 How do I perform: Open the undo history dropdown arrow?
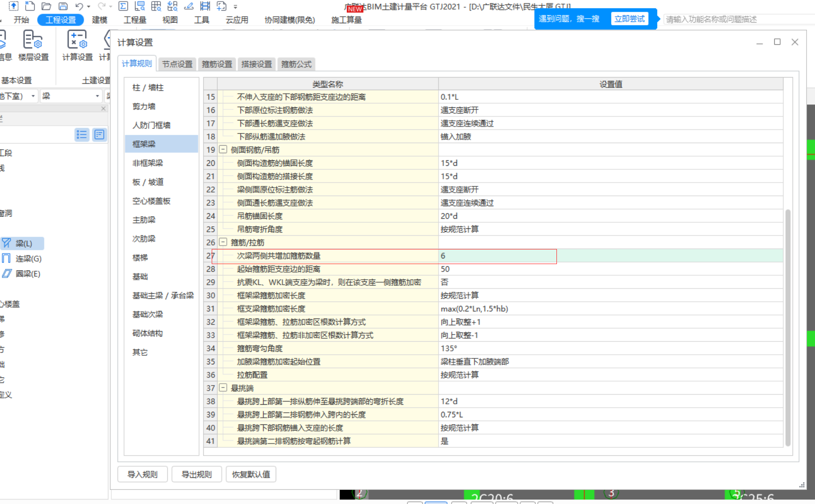coord(89,7)
